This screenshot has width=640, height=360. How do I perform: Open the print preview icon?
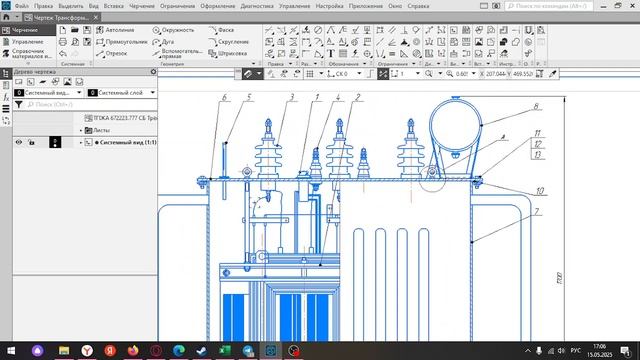coord(75,42)
